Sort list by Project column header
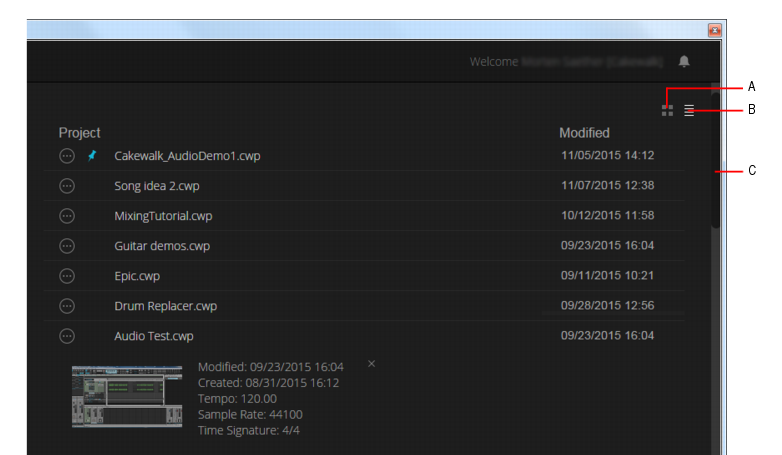Image resolution: width=782 pixels, height=455 pixels. point(80,133)
